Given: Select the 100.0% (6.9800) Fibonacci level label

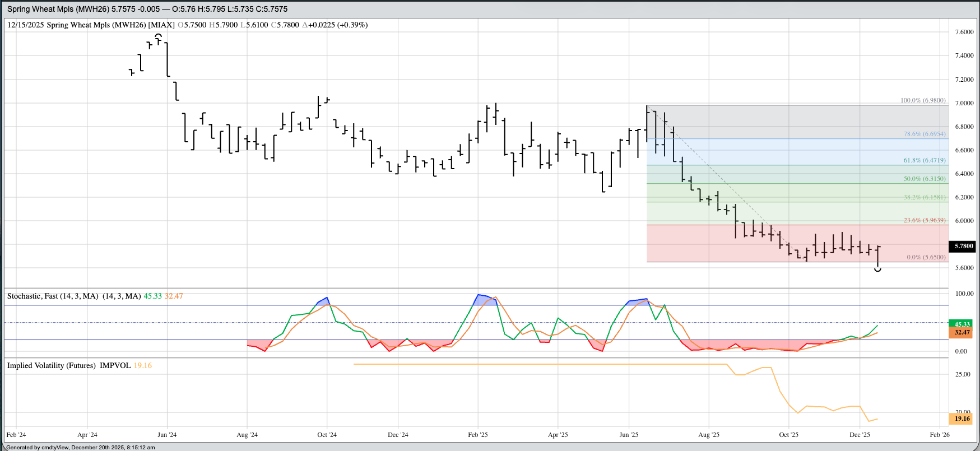Looking at the screenshot, I should (x=923, y=100).
